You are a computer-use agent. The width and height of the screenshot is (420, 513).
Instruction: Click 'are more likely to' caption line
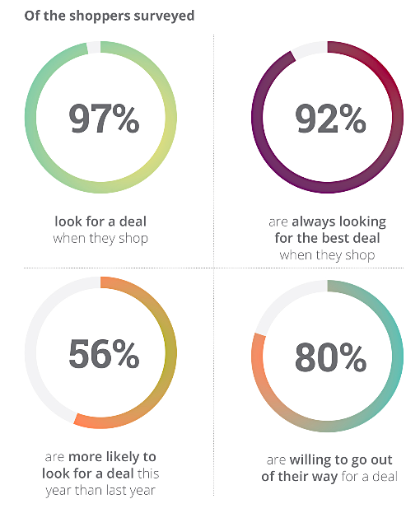coord(100,457)
